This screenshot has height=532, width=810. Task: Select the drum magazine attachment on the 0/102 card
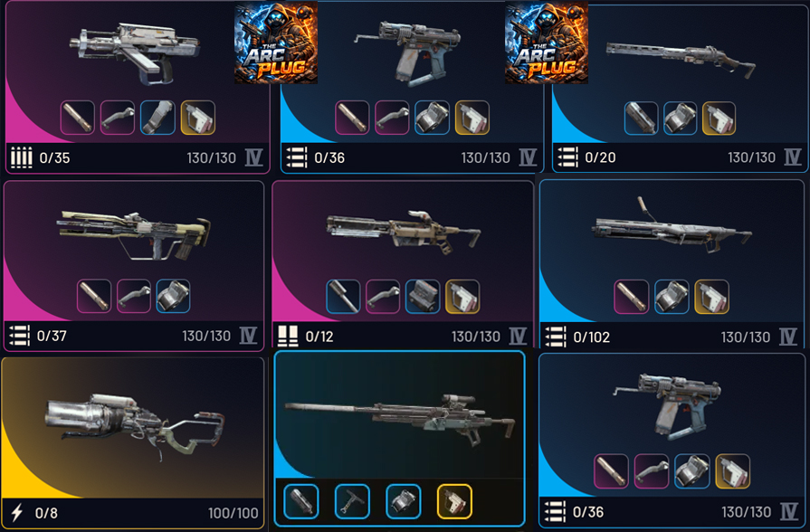pos(672,297)
